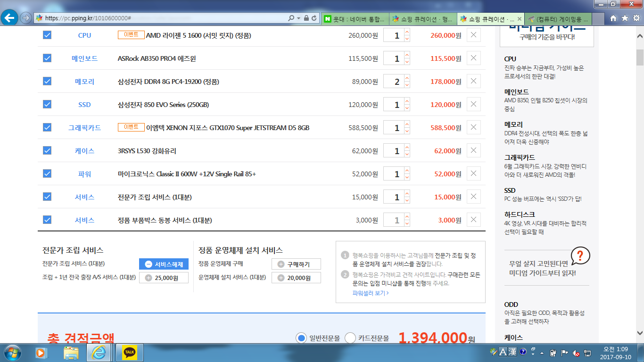Remove the CPU row with its X icon
Image resolution: width=644 pixels, height=362 pixels.
(474, 35)
